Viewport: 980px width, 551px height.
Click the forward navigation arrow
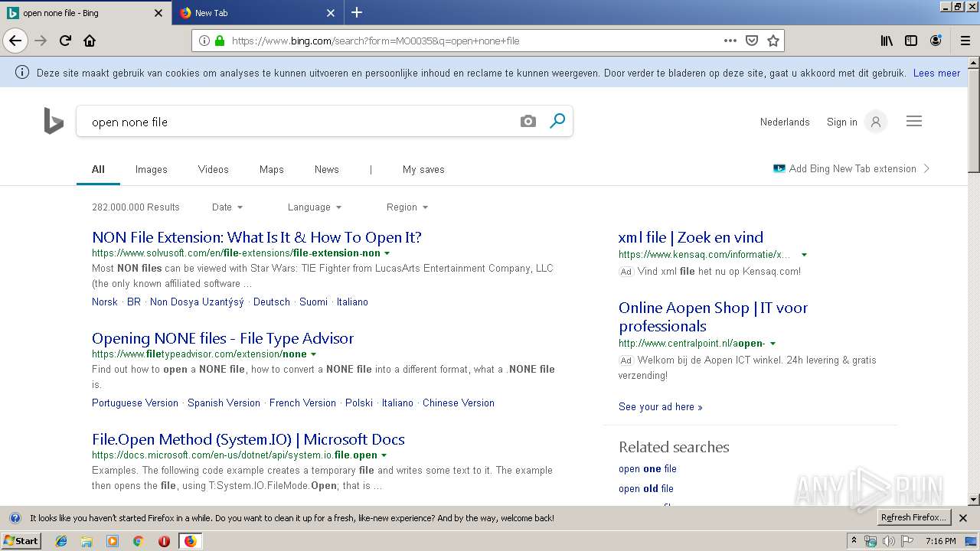click(x=41, y=41)
